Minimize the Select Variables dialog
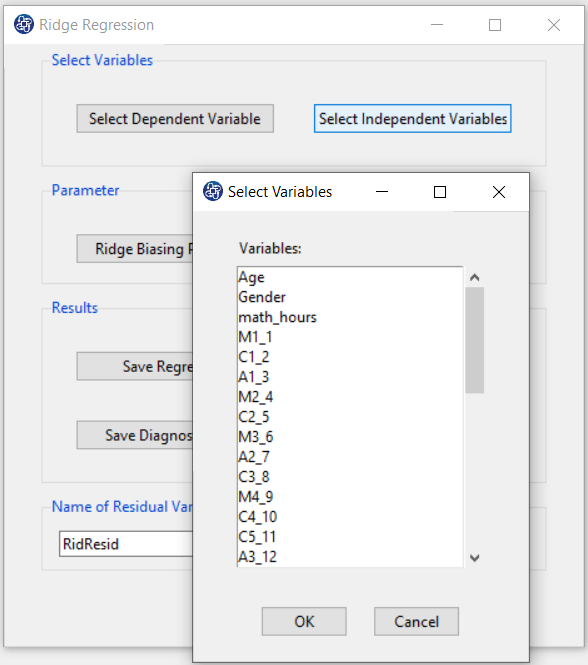This screenshot has height=665, width=588. click(x=382, y=192)
